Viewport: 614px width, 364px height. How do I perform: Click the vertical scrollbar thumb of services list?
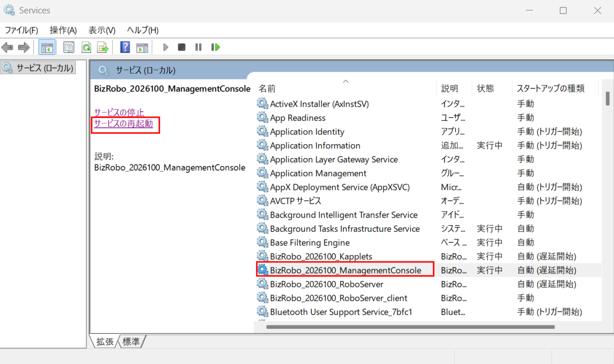[608, 98]
